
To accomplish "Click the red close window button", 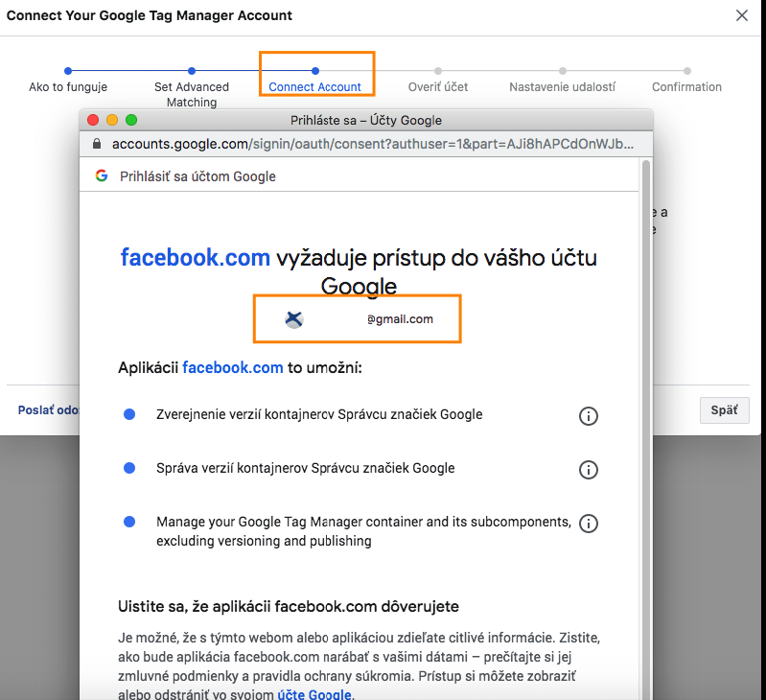I will 93,120.
